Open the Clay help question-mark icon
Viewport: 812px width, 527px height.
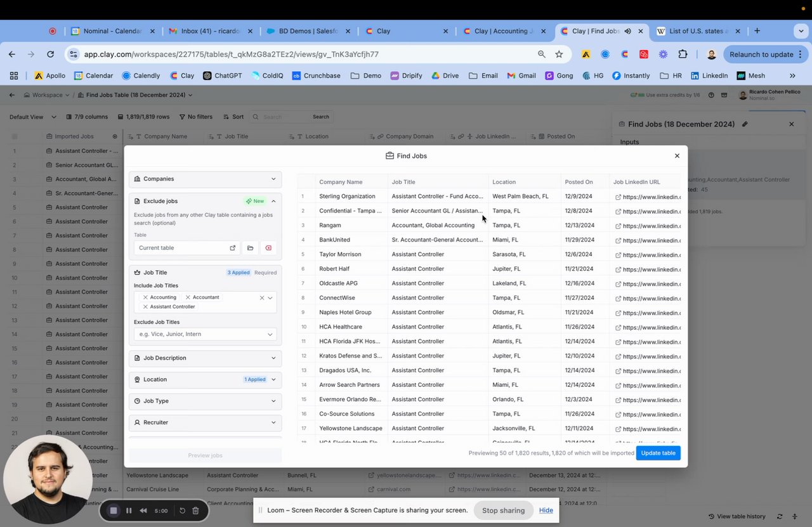click(x=711, y=95)
